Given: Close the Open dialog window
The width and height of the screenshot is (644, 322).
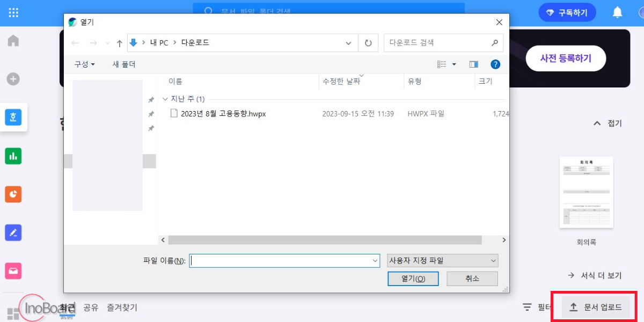Looking at the screenshot, I should (499, 23).
